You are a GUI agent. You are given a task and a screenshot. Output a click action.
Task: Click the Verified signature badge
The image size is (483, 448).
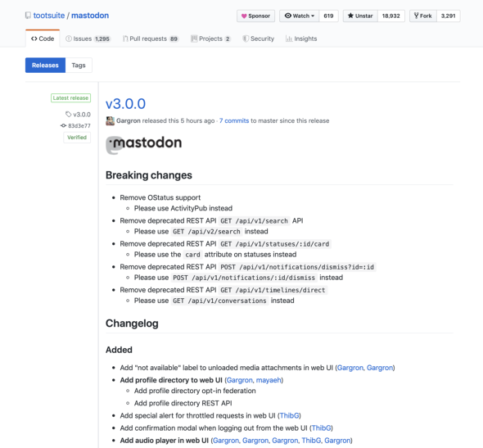77,138
